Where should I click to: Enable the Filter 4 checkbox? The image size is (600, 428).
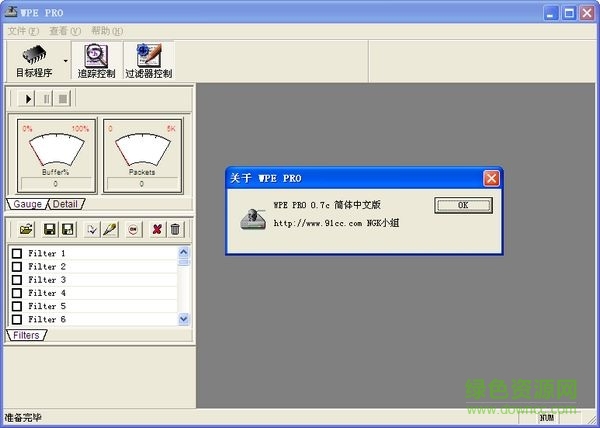tap(17, 293)
